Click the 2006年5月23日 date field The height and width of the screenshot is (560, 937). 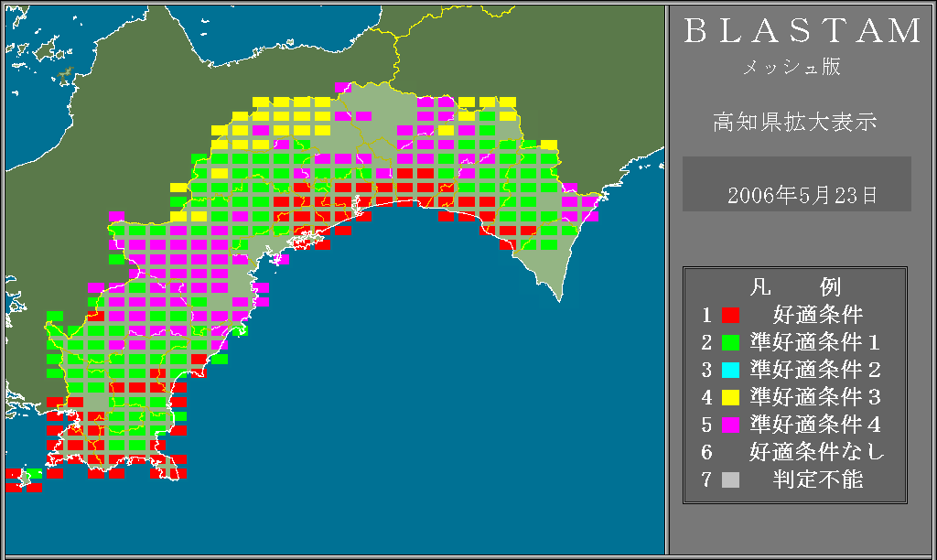(796, 194)
